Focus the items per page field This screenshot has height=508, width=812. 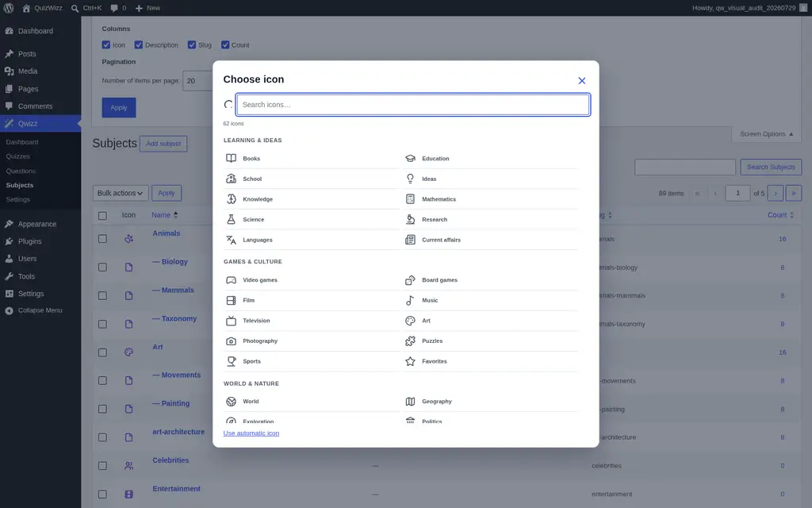click(x=197, y=80)
